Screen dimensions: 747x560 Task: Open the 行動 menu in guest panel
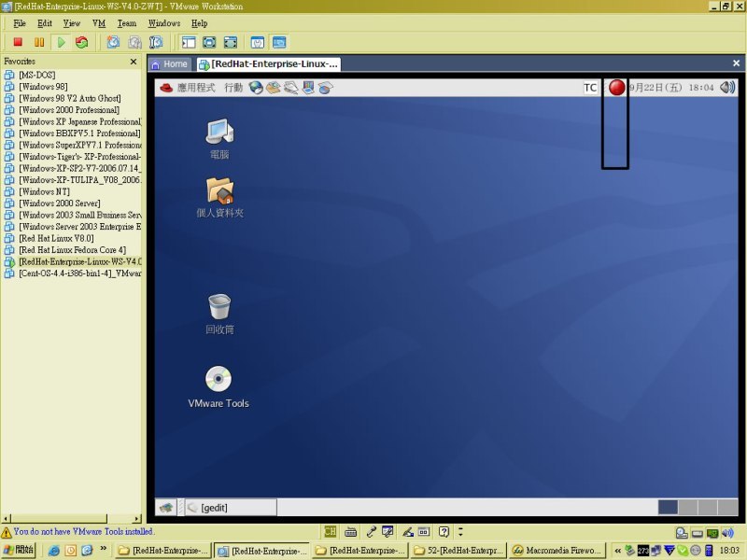coord(233,88)
